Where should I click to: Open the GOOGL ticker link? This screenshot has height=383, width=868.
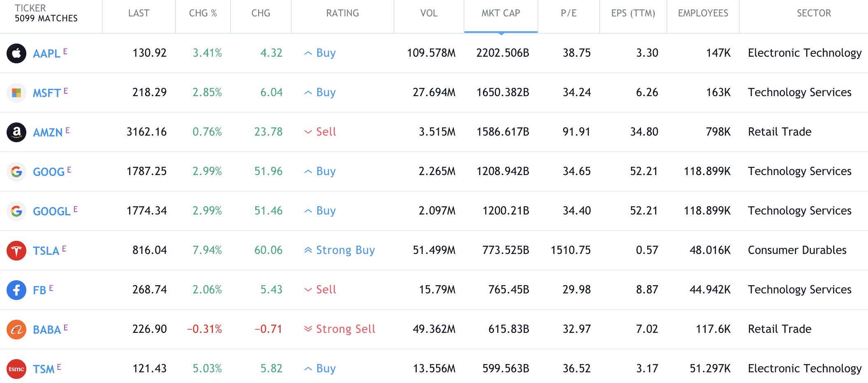(52, 211)
